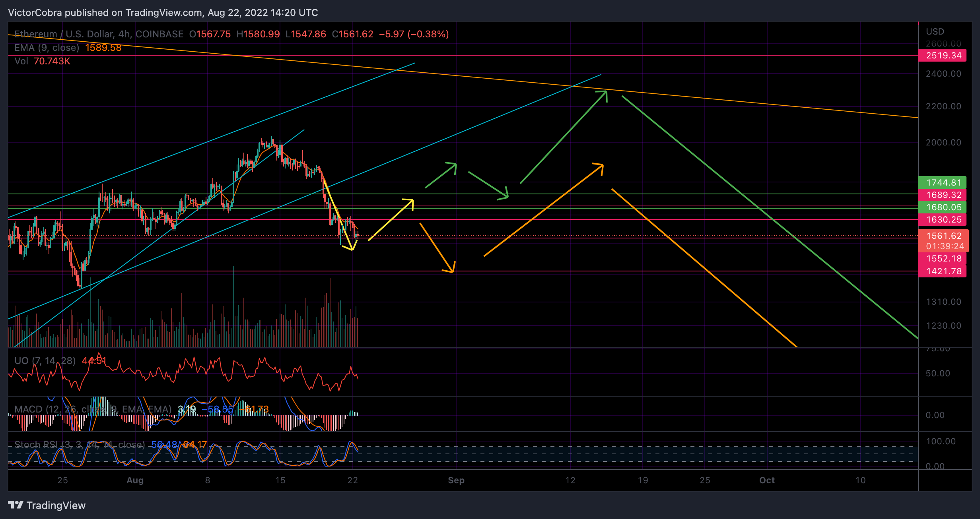Image resolution: width=980 pixels, height=519 pixels.
Task: Click the Aug label on time axis
Action: pyautogui.click(x=135, y=480)
